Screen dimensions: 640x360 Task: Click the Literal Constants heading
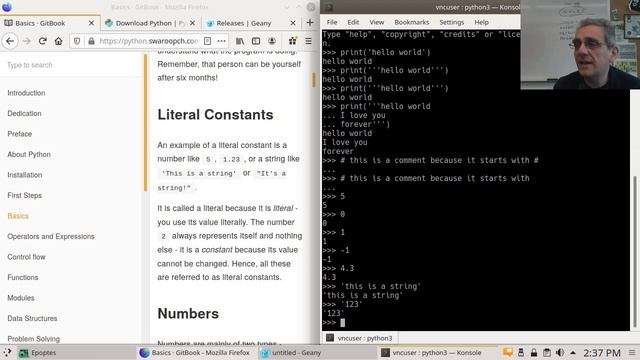click(215, 115)
